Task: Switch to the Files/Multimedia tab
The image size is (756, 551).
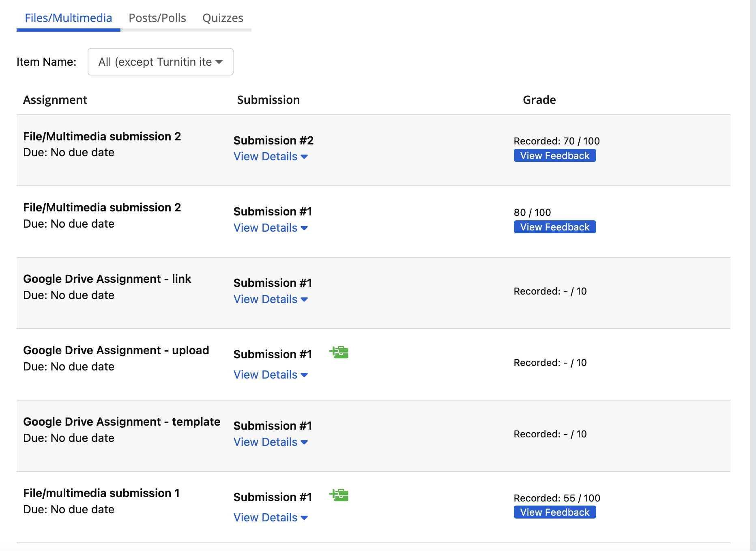Action: coord(68,18)
